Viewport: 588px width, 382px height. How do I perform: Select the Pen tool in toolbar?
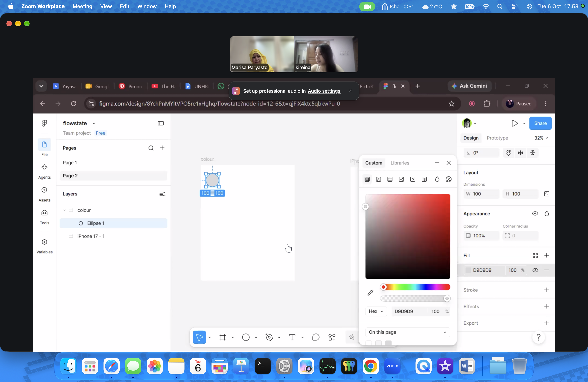click(269, 337)
